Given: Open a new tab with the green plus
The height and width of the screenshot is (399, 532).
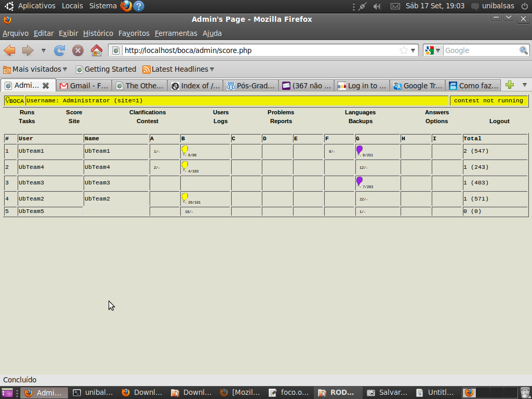Looking at the screenshot, I should point(510,85).
